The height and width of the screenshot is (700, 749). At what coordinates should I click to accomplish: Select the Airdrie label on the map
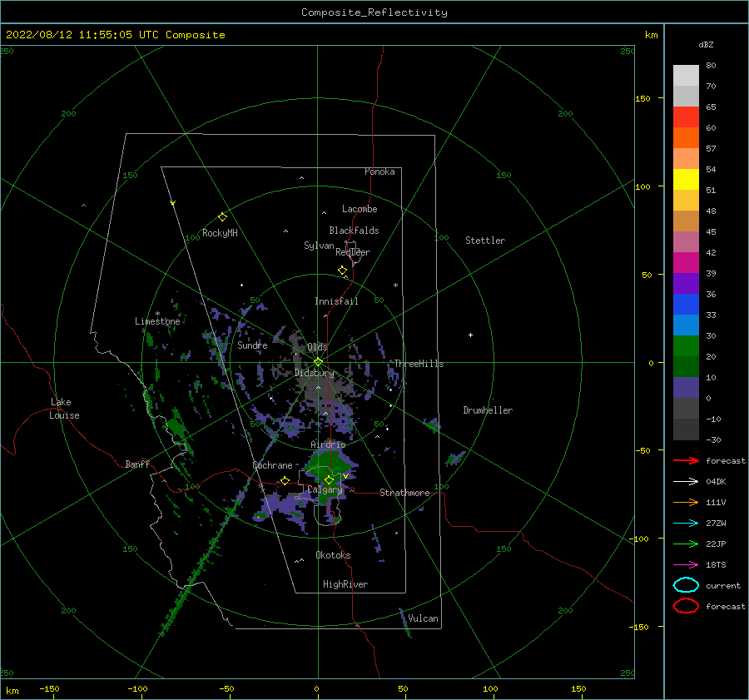328,444
